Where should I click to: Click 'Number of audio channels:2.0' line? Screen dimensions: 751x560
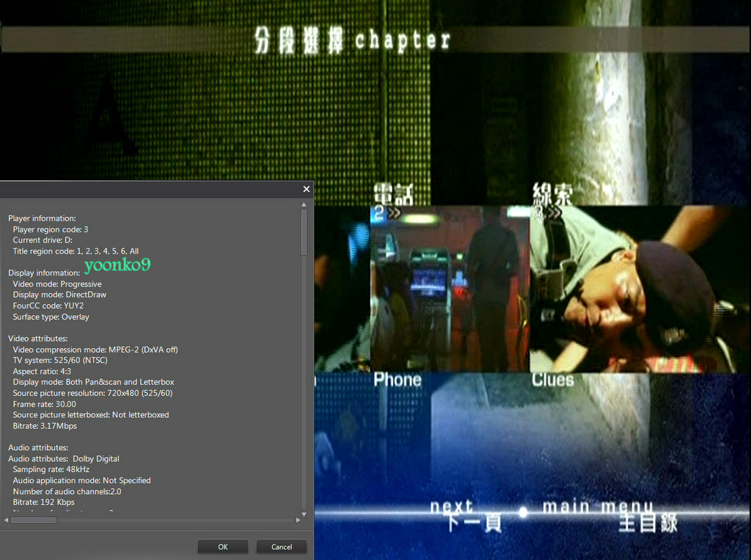coord(67,492)
